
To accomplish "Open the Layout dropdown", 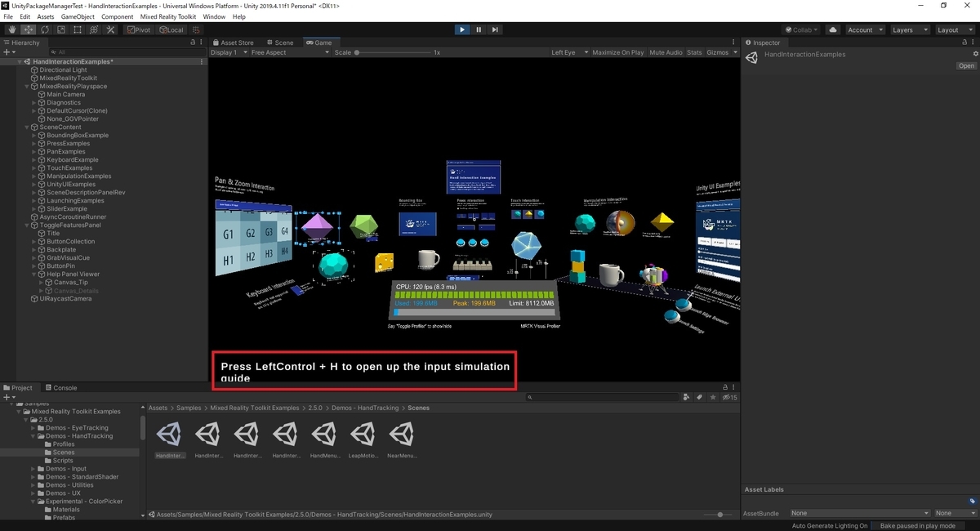I will (954, 29).
